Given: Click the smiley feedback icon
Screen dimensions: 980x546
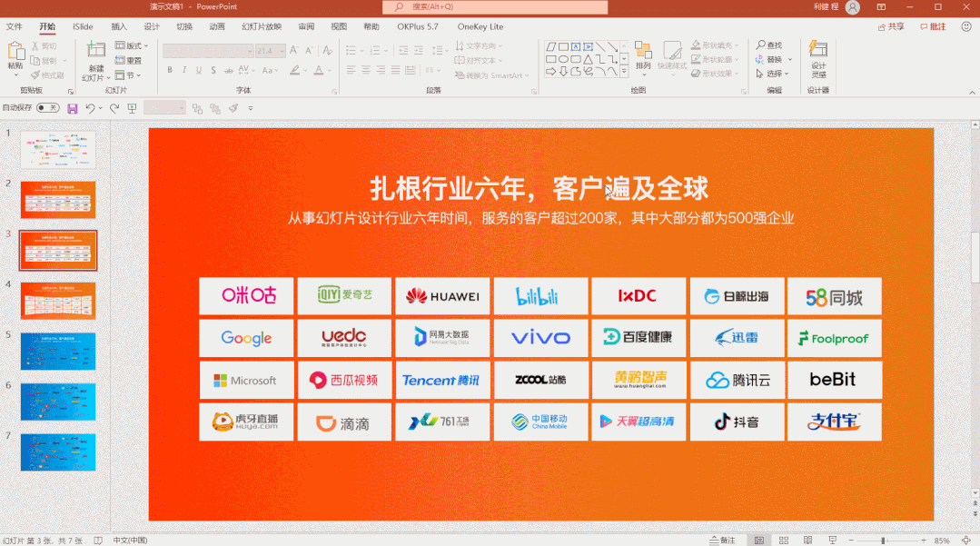Looking at the screenshot, I should 966,27.
